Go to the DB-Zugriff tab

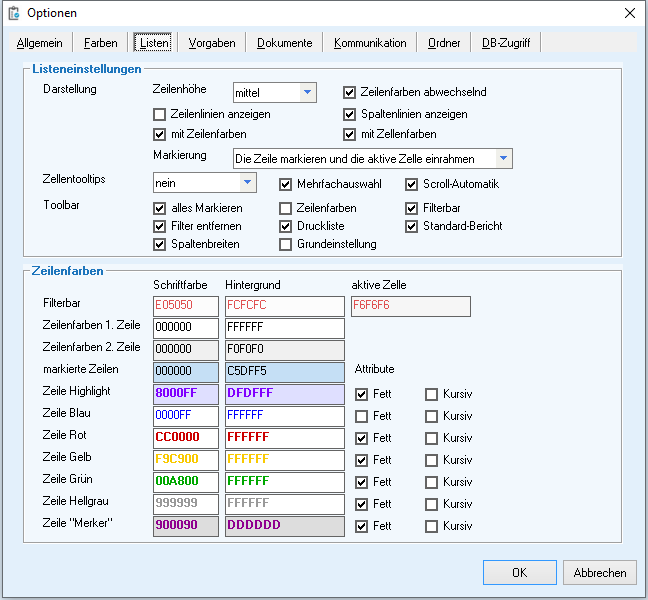[506, 43]
